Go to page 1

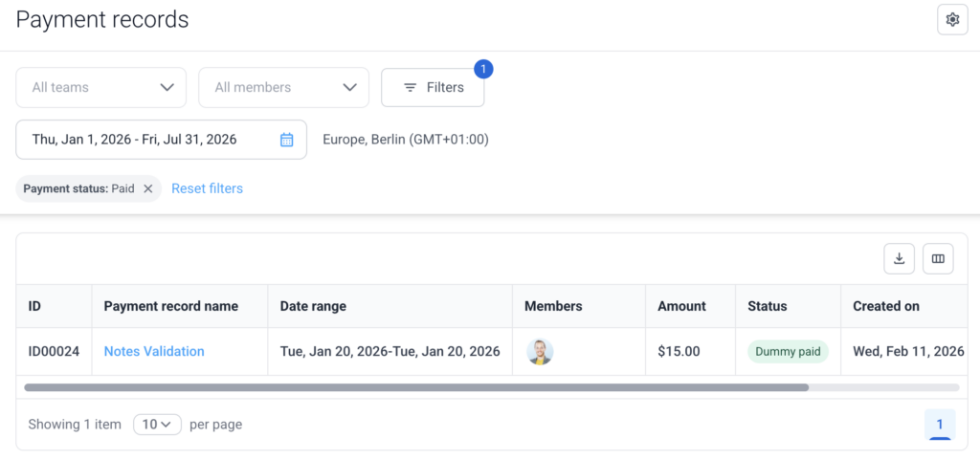[940, 425]
